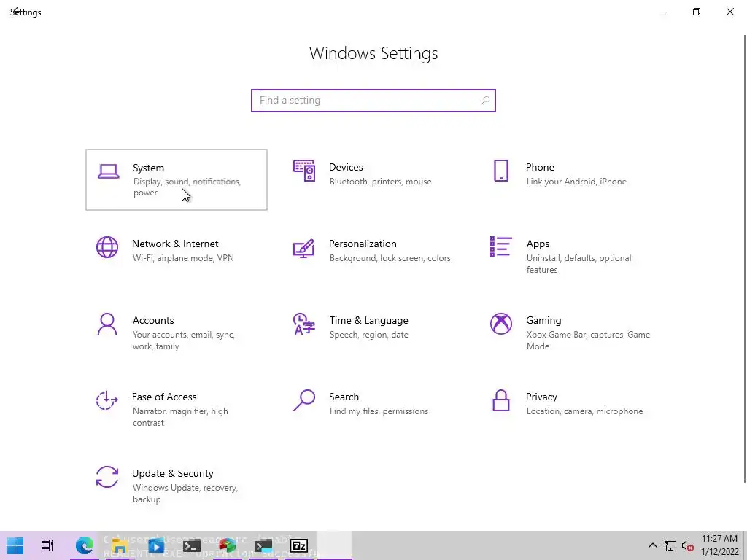The width and height of the screenshot is (747, 560).
Task: Switch to the second terminal taskbar icon
Action: coord(263,545)
